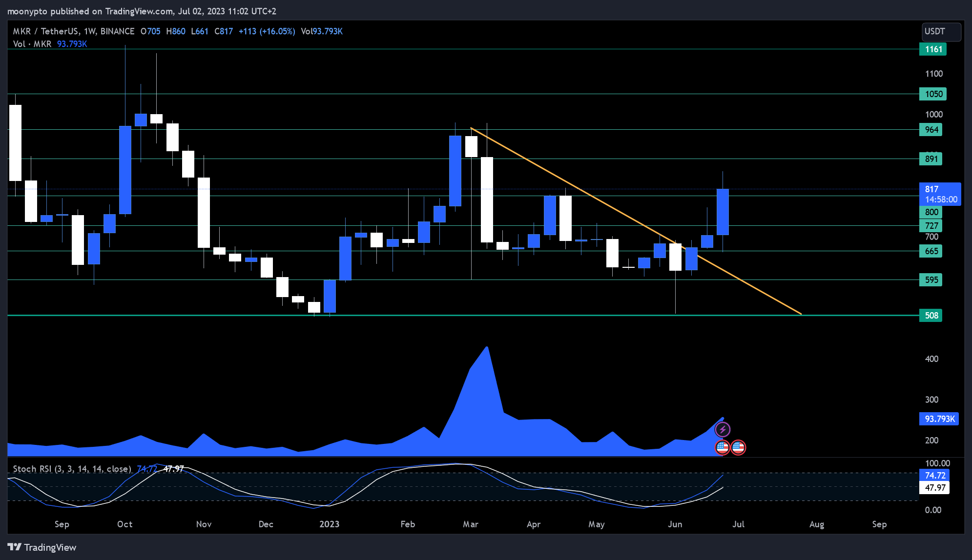Click the C817 close value in header
Viewport: 972px width, 560px height.
pyautogui.click(x=224, y=32)
